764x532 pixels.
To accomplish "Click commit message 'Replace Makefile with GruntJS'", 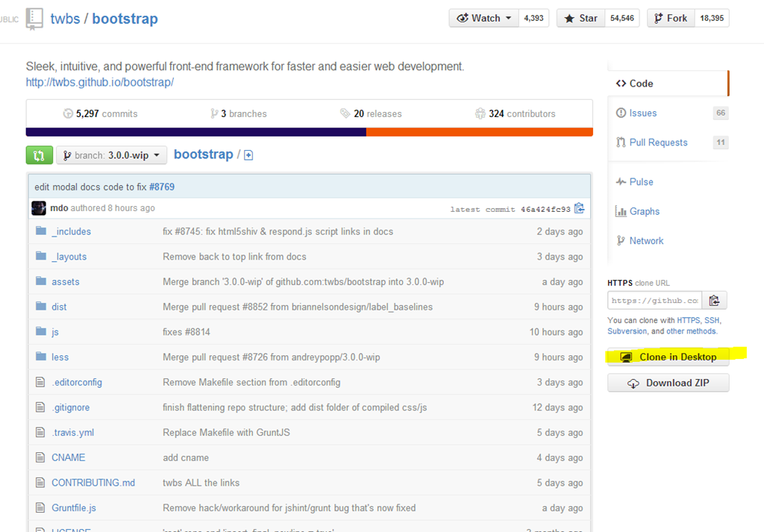I will click(226, 433).
